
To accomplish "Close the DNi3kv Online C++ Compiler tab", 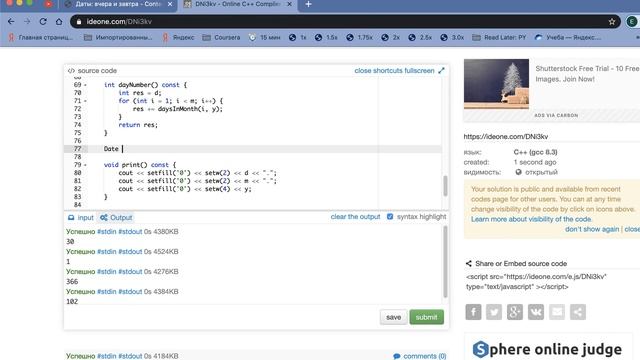I will [x=289, y=4].
